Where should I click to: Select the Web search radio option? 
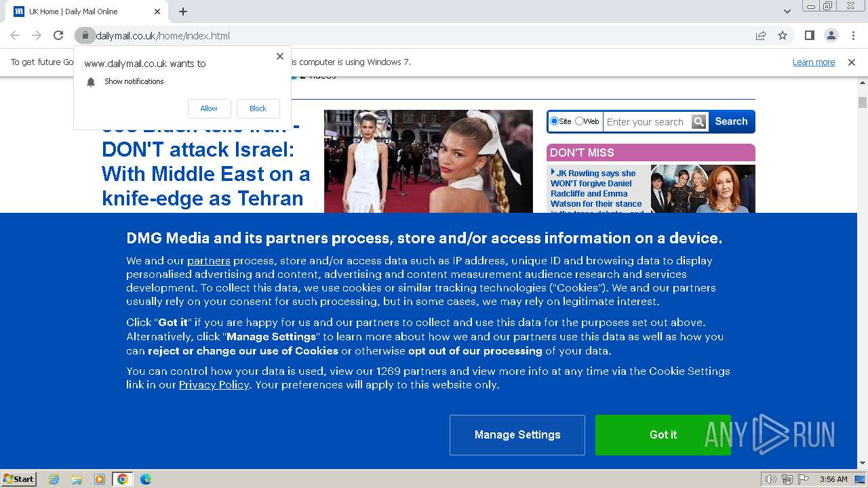[579, 121]
